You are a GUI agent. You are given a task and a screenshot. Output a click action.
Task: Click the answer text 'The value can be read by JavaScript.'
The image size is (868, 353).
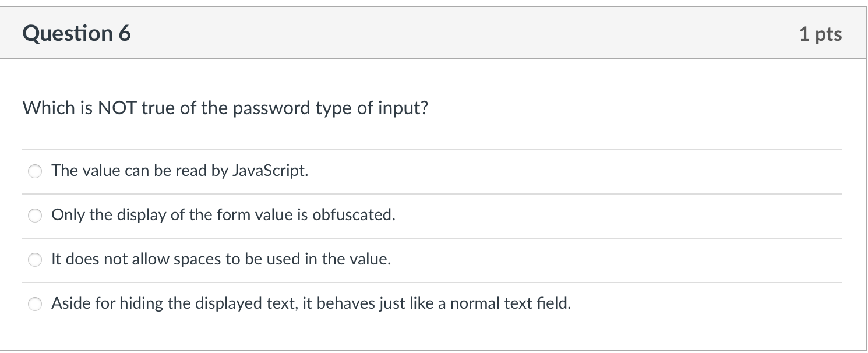pos(179,171)
